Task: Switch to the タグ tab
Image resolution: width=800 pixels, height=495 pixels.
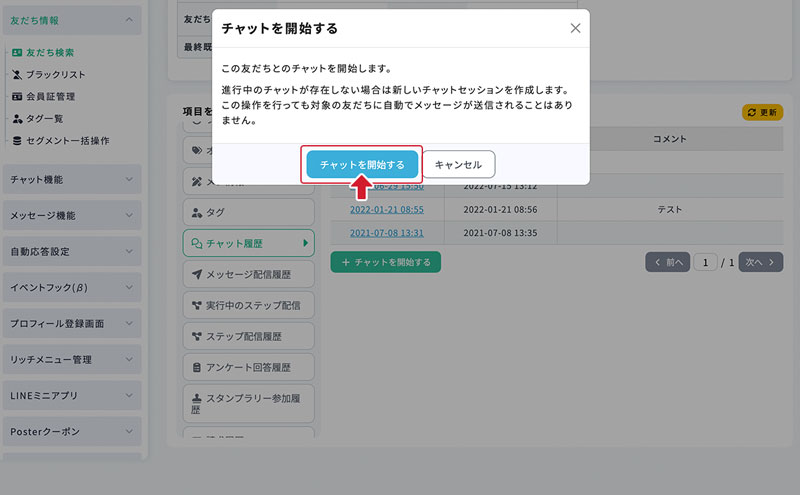Action: tap(248, 212)
